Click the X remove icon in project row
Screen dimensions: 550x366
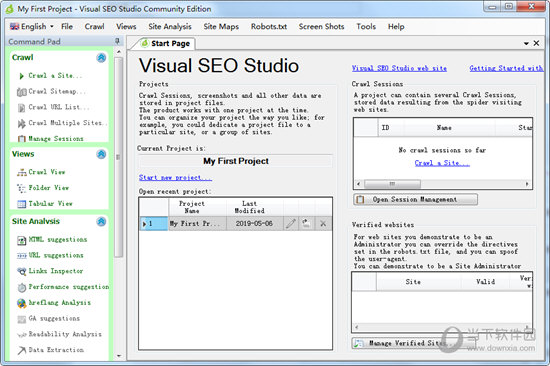(x=323, y=224)
